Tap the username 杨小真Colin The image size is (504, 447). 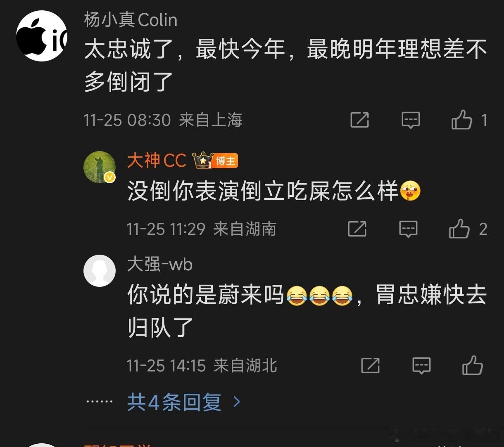click(x=131, y=20)
